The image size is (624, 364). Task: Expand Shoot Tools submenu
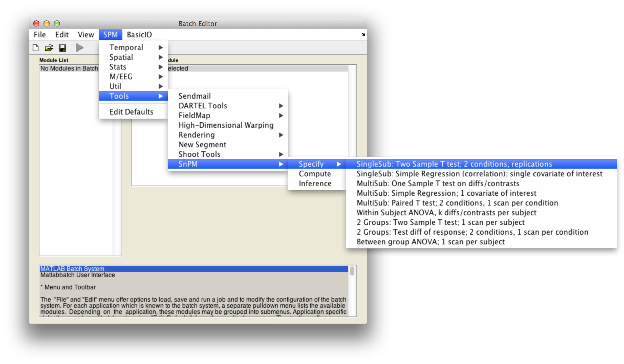click(228, 154)
